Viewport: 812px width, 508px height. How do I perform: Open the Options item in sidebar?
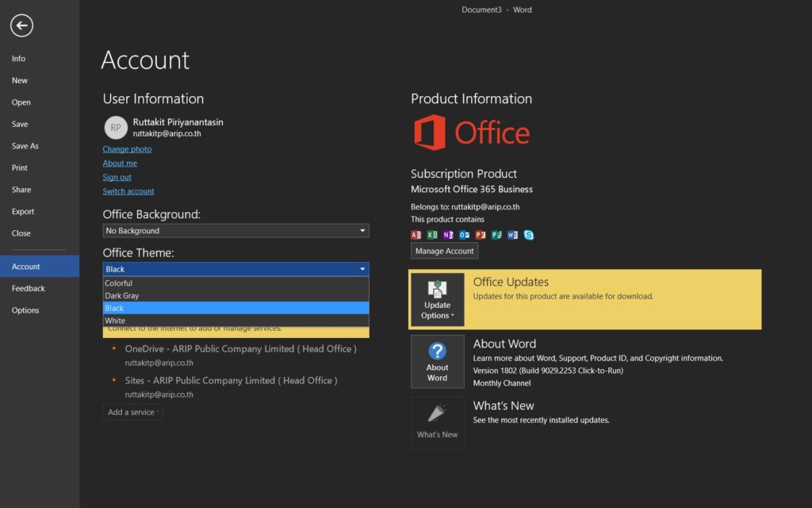[x=25, y=310]
